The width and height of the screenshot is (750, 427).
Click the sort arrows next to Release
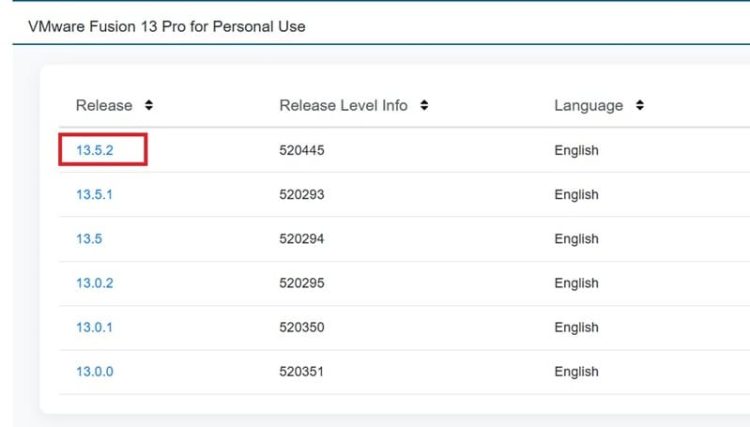[149, 105]
